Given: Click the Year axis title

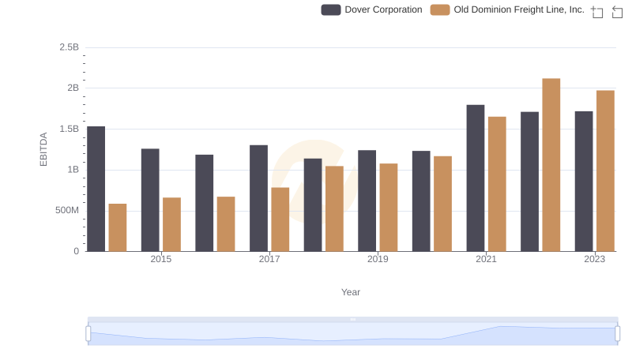Looking at the screenshot, I should (351, 292).
